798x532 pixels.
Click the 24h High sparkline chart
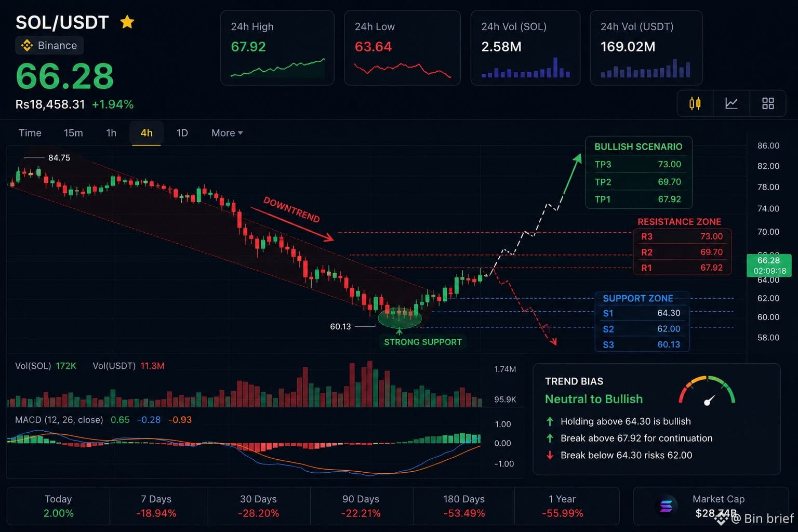(277, 68)
